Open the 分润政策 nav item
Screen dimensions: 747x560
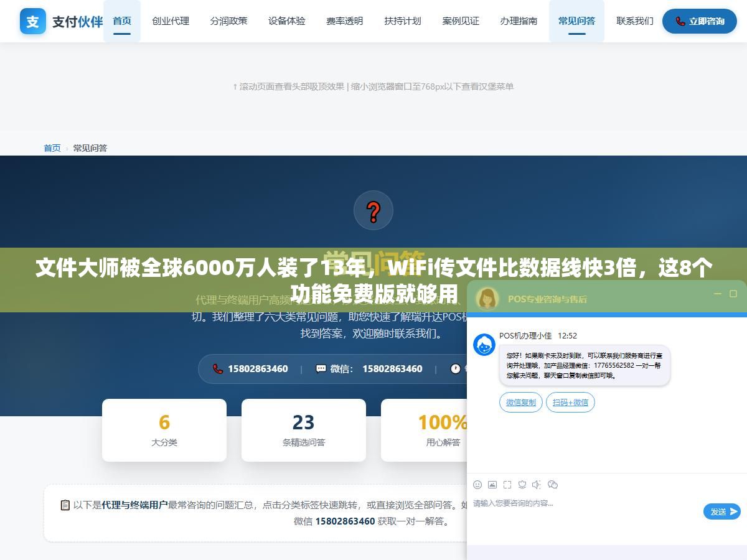pos(228,21)
